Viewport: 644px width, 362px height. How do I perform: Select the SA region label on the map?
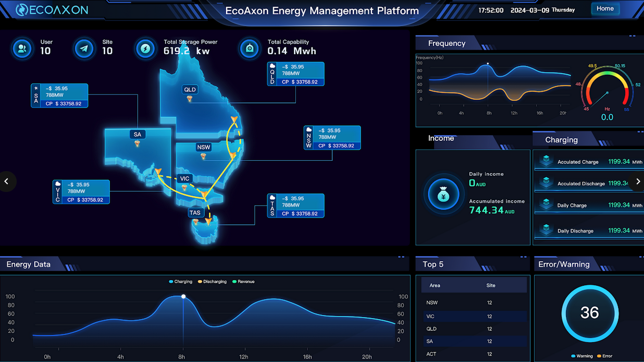[x=138, y=135]
